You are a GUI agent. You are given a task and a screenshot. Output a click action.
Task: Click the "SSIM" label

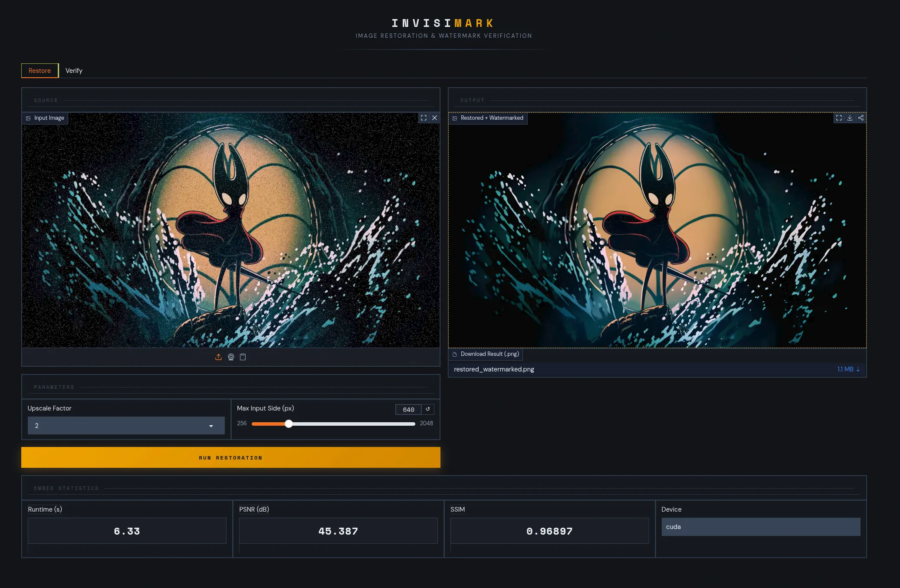457,509
